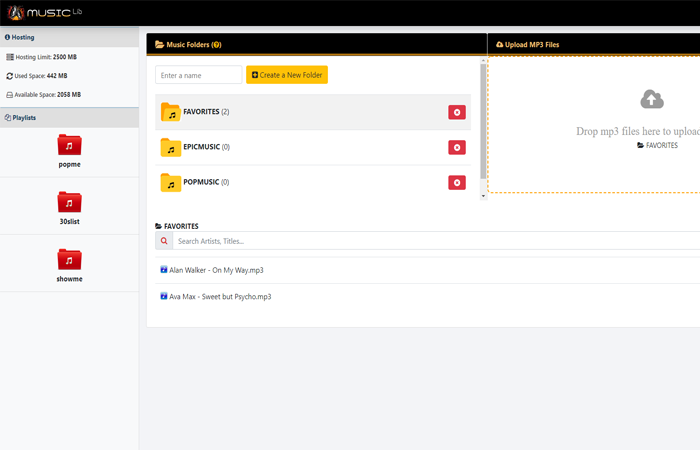Click the Playlists section header

tap(24, 118)
